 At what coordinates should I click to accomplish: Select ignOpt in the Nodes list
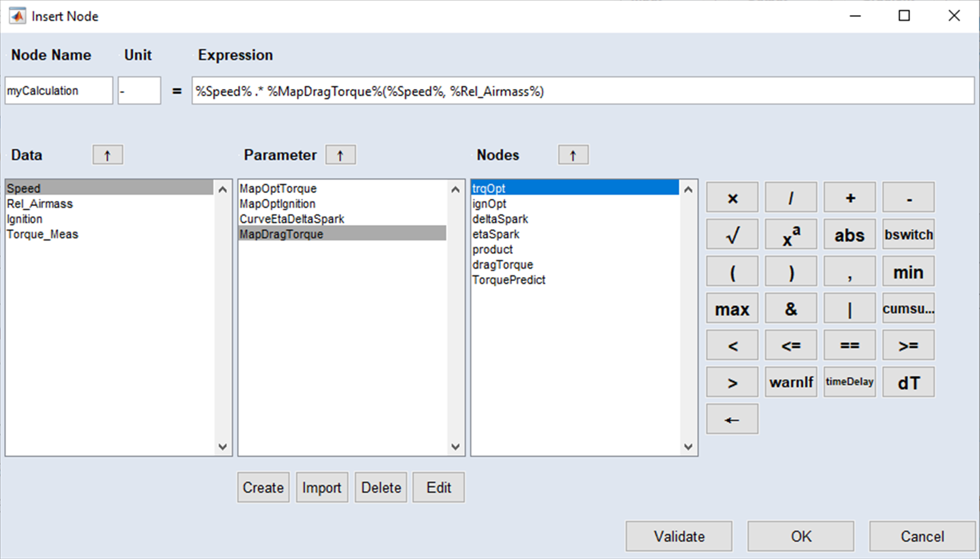point(575,204)
